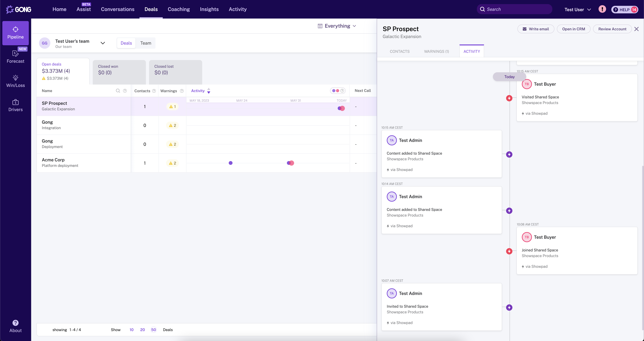Expand the Test User's team selector
Image resolution: width=644 pixels, height=341 pixels.
(103, 43)
